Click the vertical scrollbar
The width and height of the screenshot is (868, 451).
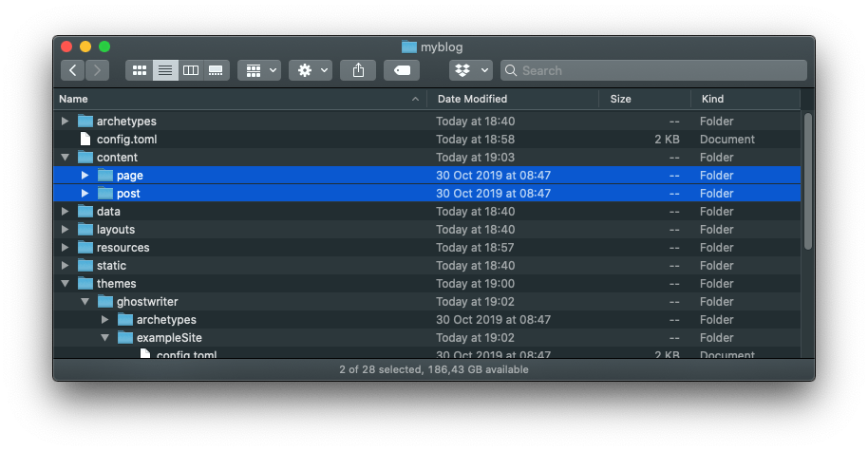click(x=807, y=180)
